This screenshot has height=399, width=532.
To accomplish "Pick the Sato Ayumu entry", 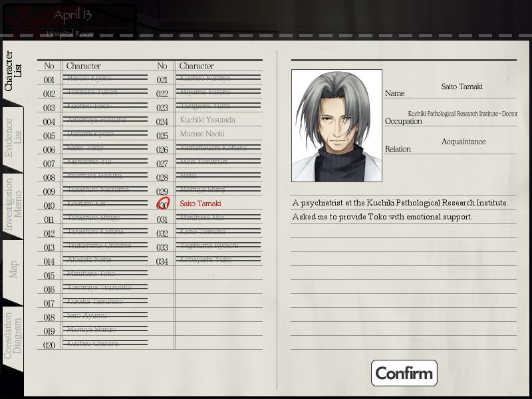I will (x=105, y=315).
